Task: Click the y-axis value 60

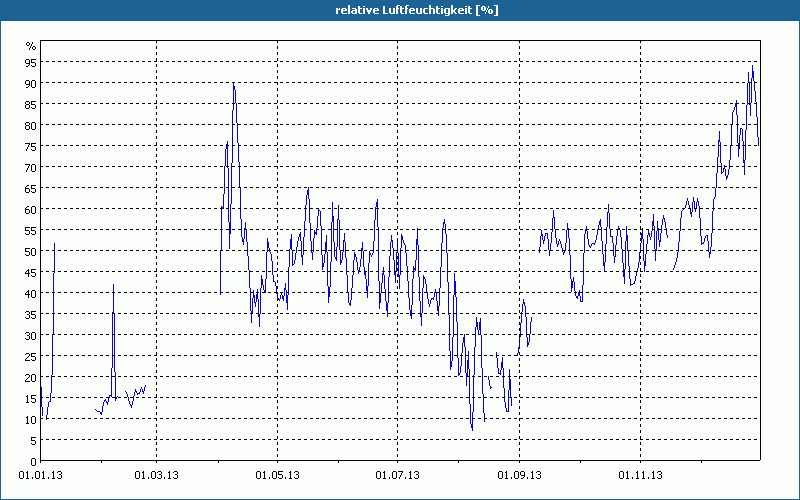Action: coord(31,210)
